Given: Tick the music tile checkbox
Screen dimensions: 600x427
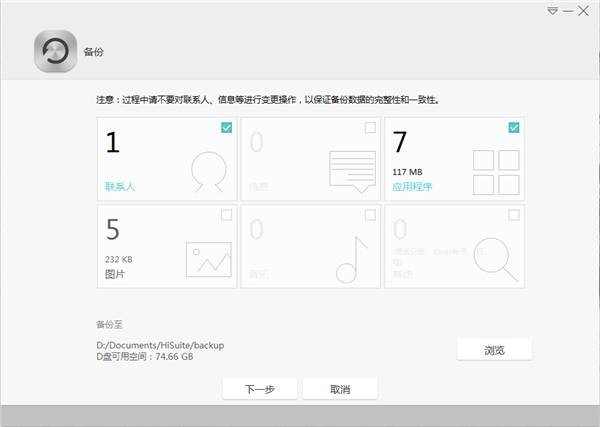Looking at the screenshot, I should (x=370, y=214).
